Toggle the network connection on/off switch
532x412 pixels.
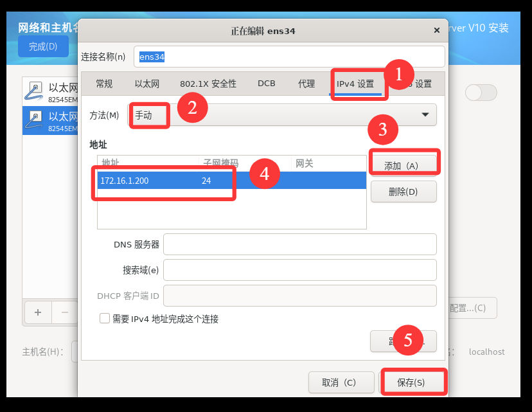(481, 93)
